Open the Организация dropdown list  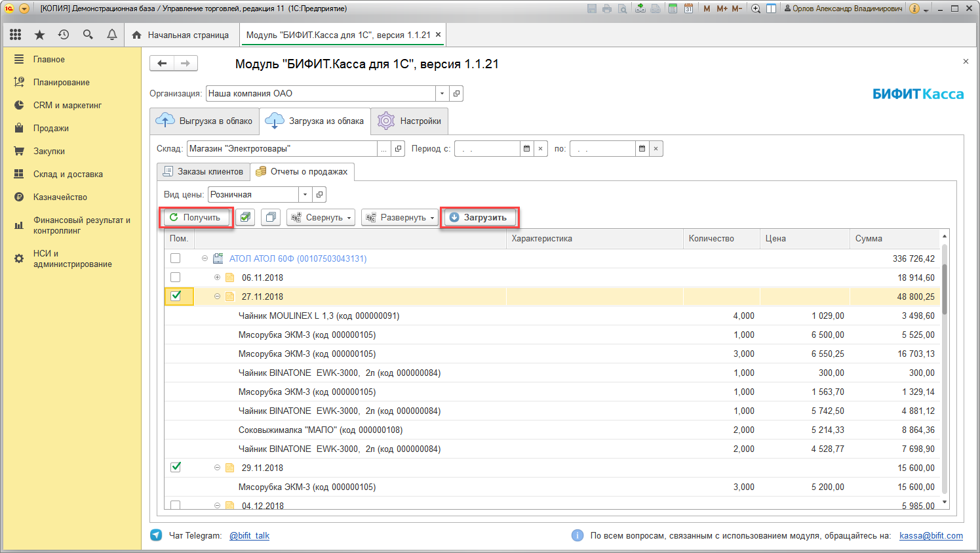442,94
